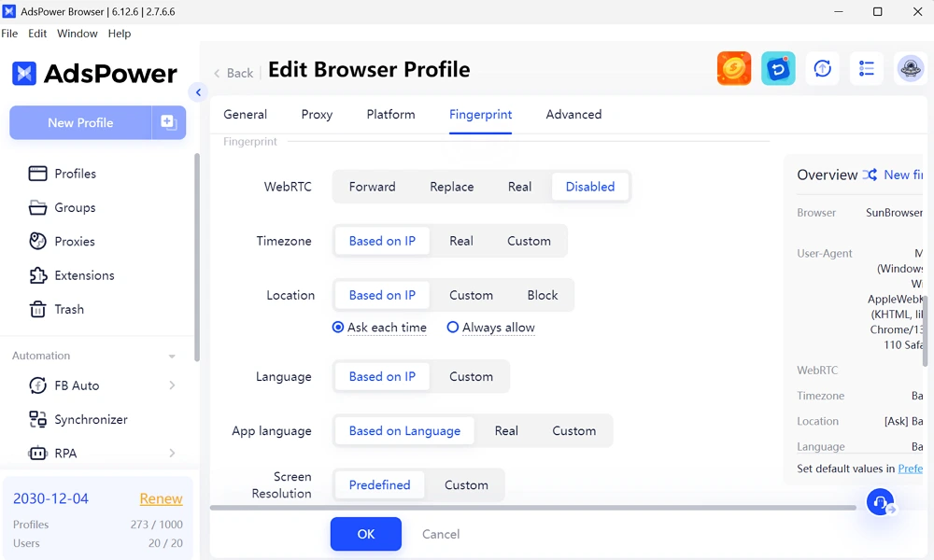Click the shuffle icon next to Overview
934x560 pixels.
coord(870,175)
